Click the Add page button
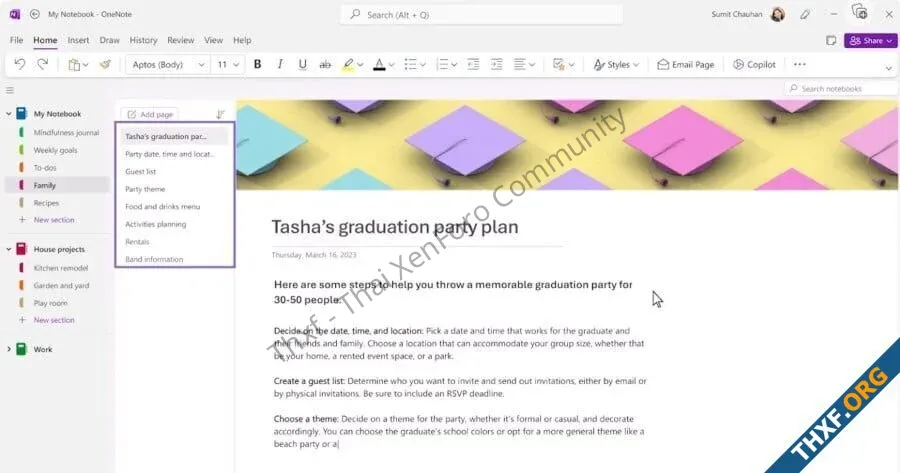This screenshot has height=473, width=900. (150, 114)
